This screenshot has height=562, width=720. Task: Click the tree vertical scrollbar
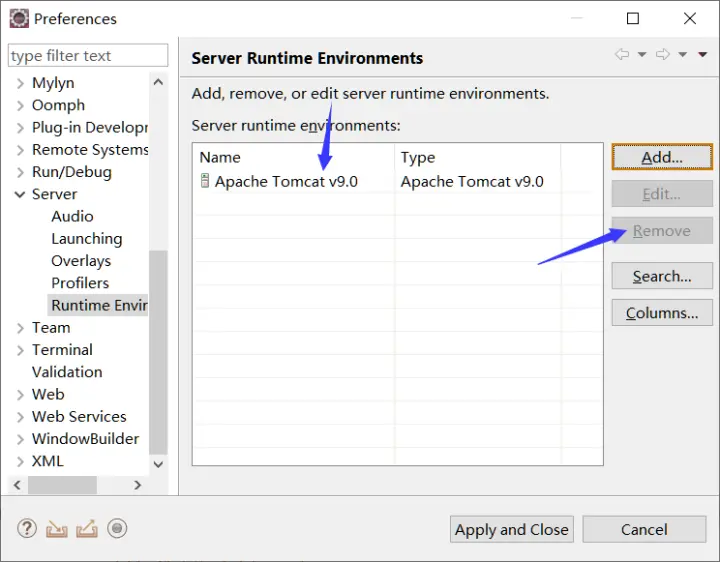(x=158, y=350)
